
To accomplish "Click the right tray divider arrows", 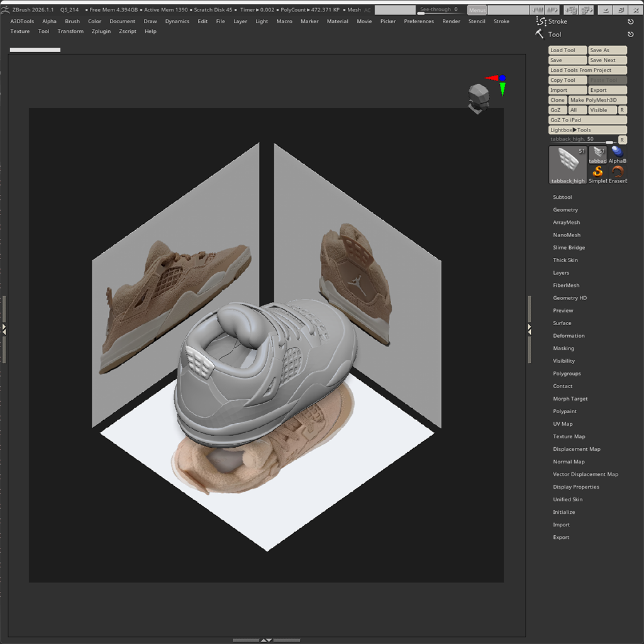I will click(530, 329).
